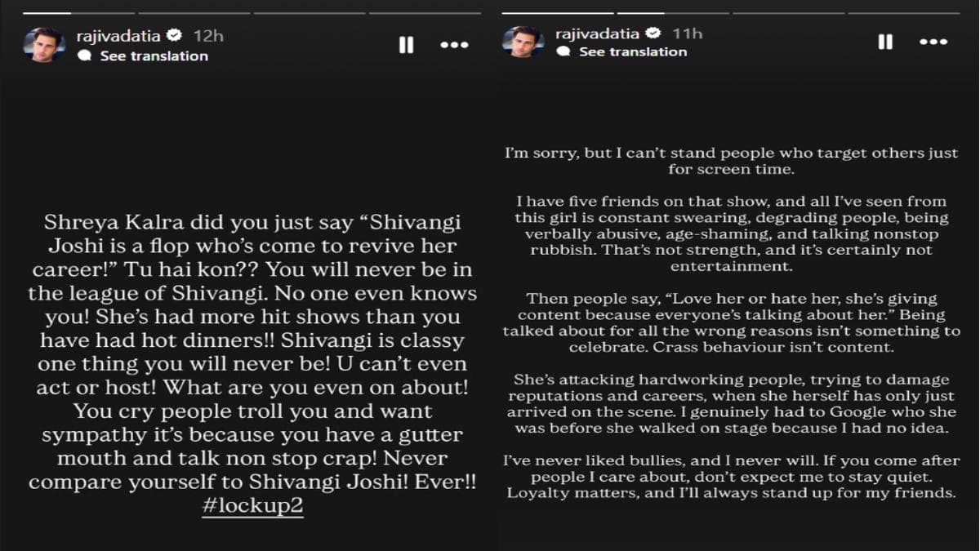Image resolution: width=980 pixels, height=551 pixels.
Task: Jump to fourth progress segment, right story
Action: click(x=903, y=13)
